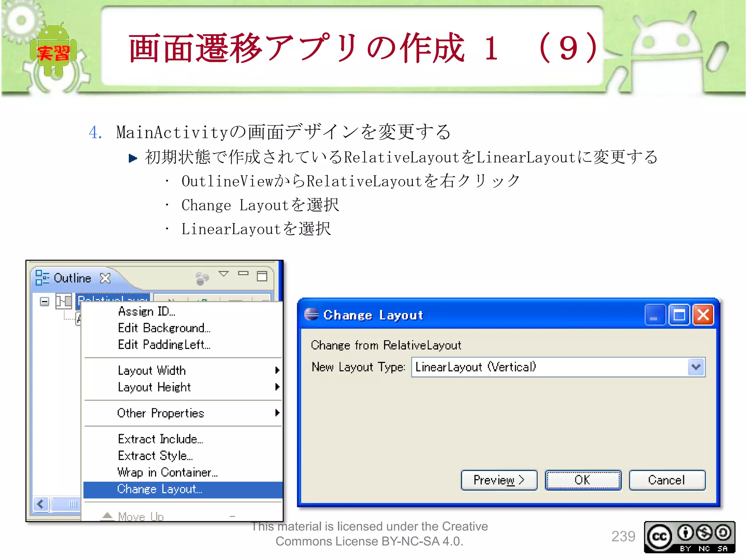The width and height of the screenshot is (747, 560).
Task: Maximize the Change Layout dialog
Action: tap(679, 315)
